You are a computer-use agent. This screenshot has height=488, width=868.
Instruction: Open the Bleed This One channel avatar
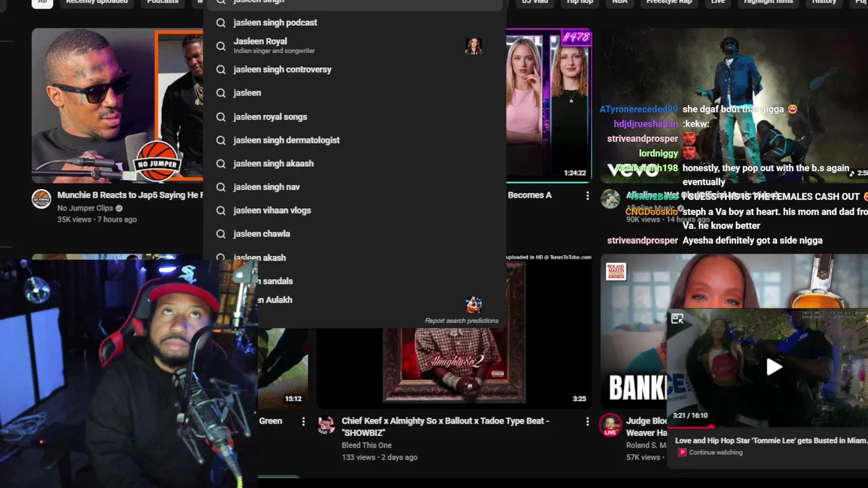tap(326, 426)
